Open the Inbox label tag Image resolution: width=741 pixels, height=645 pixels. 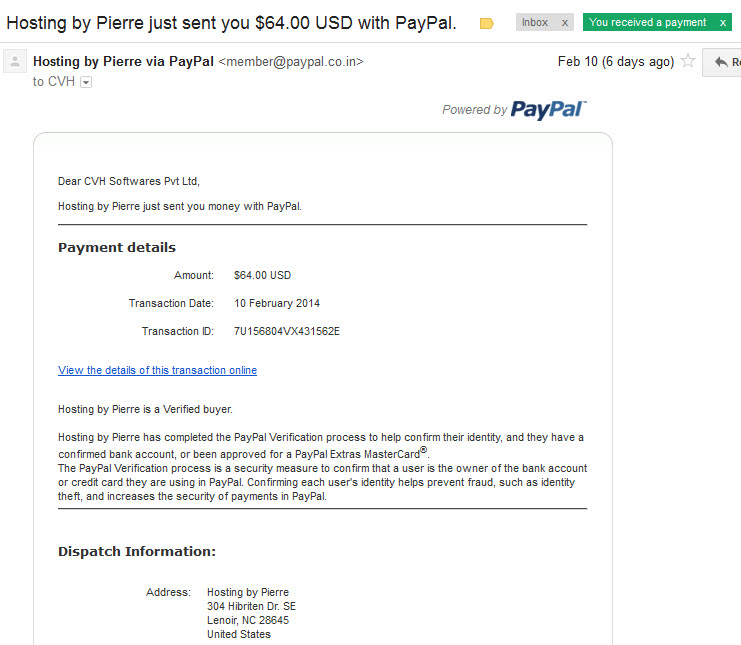(x=535, y=22)
